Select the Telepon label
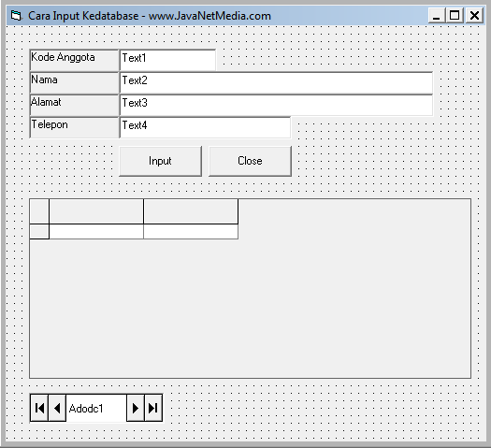 coord(74,127)
